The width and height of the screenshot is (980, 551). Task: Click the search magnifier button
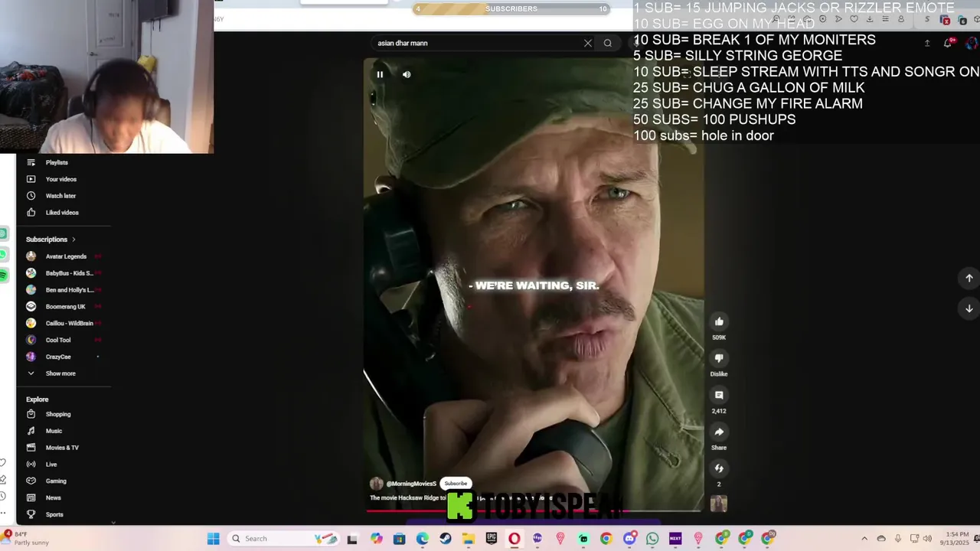[608, 43]
